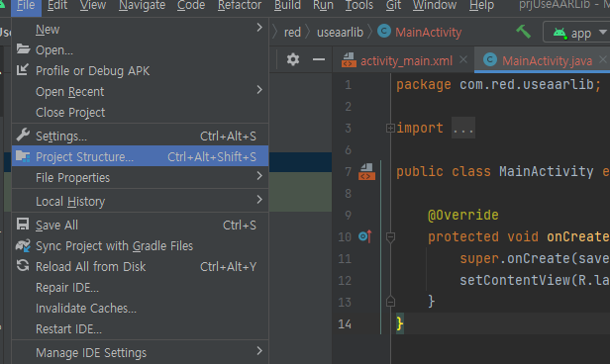This screenshot has height=364, width=610.
Task: Open the Refactor menu
Action: coord(240,5)
